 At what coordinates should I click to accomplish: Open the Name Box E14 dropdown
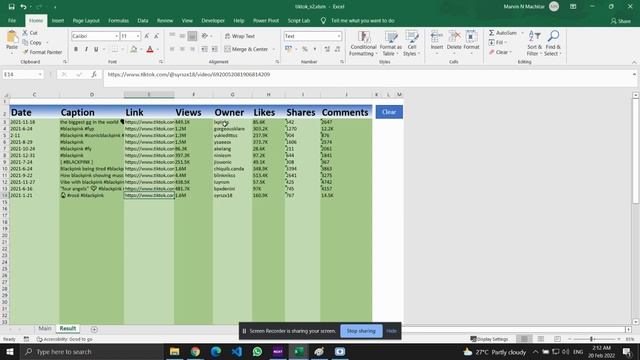click(x=40, y=75)
